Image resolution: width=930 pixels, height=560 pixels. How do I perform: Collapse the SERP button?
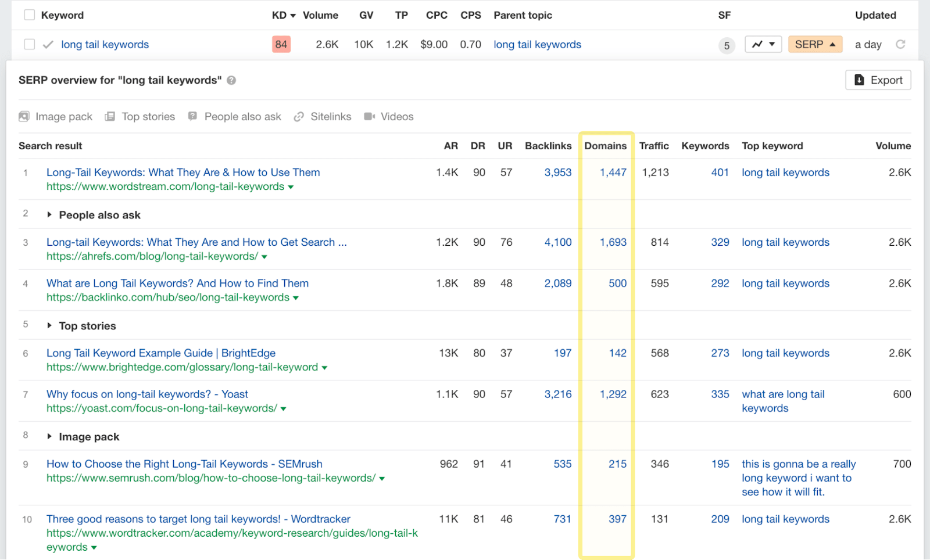(815, 44)
